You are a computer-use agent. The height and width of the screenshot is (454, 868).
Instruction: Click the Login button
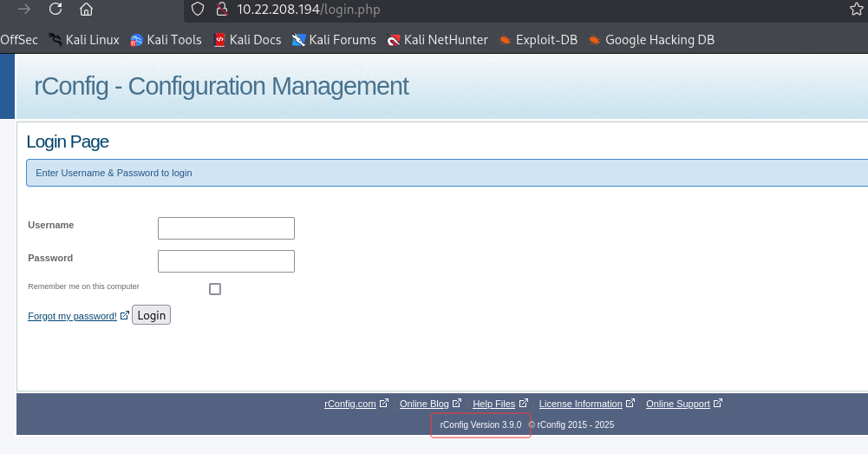(x=151, y=315)
